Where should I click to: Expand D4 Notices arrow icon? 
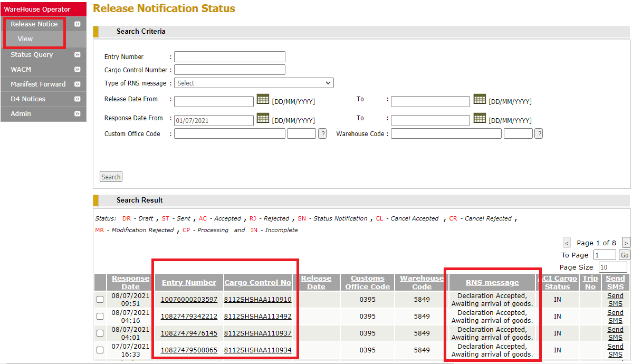(x=78, y=99)
